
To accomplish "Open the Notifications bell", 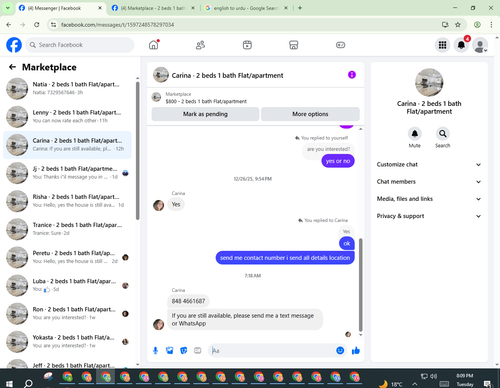I will [x=461, y=45].
